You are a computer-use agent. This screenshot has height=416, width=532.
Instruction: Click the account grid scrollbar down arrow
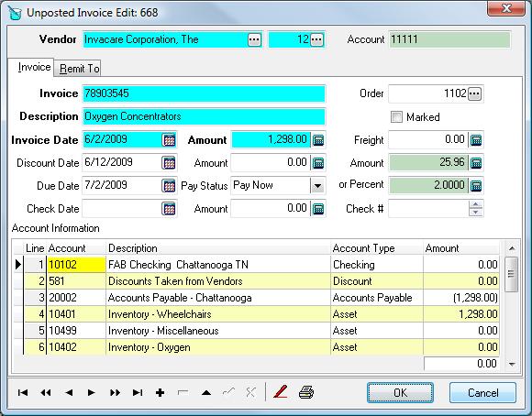click(512, 364)
